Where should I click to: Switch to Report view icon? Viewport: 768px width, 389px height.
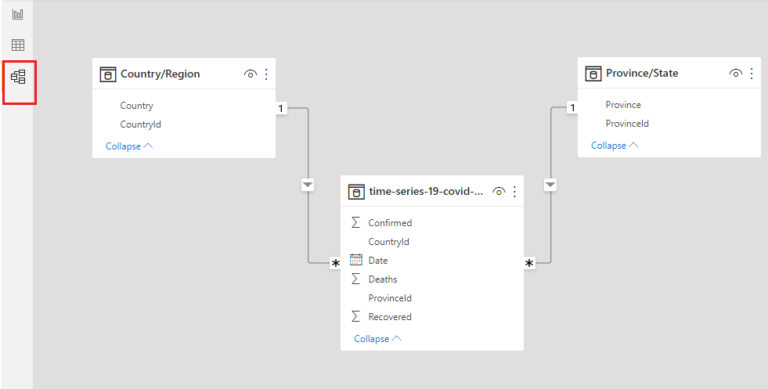18,14
